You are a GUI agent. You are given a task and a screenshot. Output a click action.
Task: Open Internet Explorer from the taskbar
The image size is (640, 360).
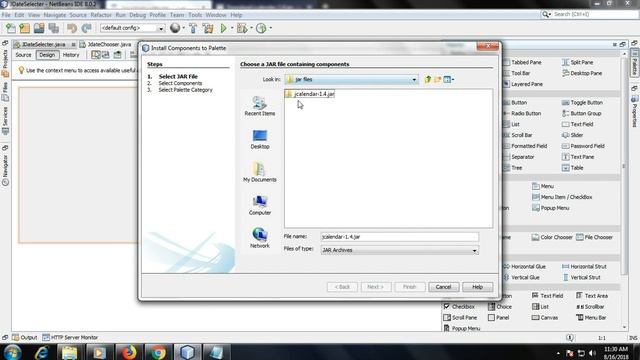(42, 352)
